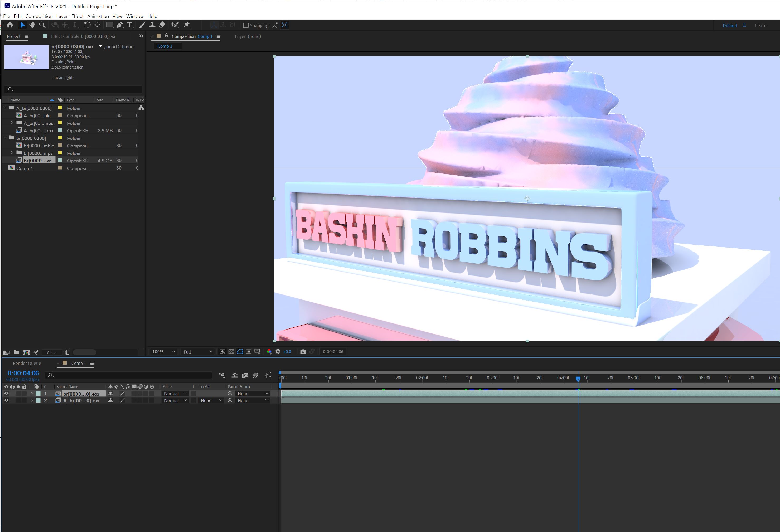
Task: Take a snapshot with camera icon
Action: point(303,352)
